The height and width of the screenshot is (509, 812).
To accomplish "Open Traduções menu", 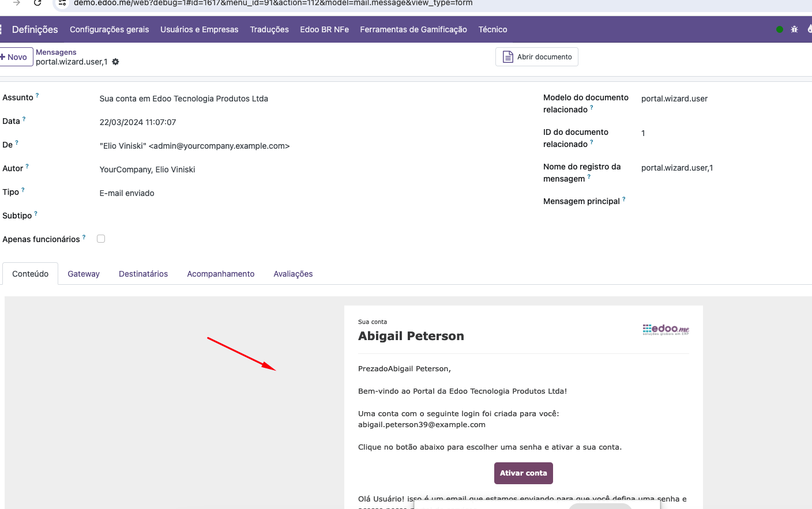I will pyautogui.click(x=269, y=29).
